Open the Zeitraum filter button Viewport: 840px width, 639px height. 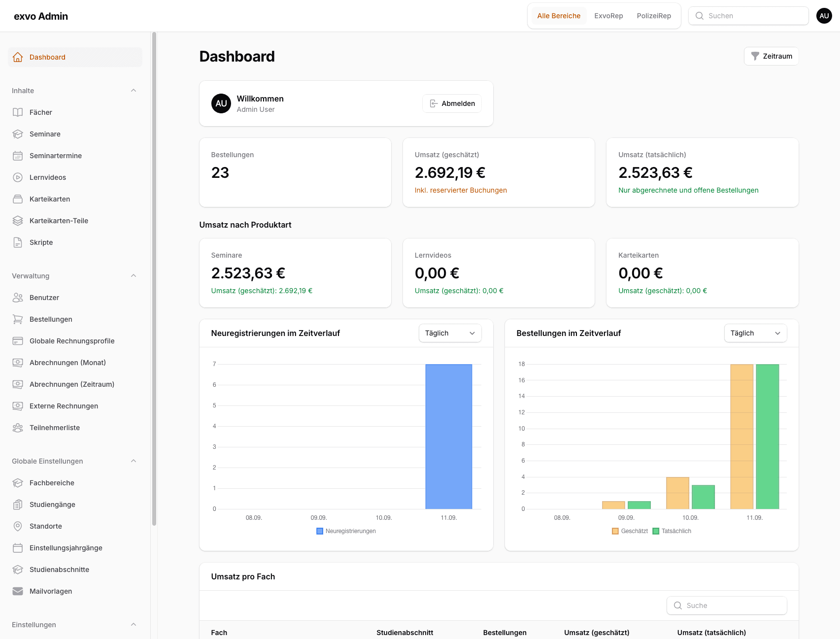(x=771, y=56)
